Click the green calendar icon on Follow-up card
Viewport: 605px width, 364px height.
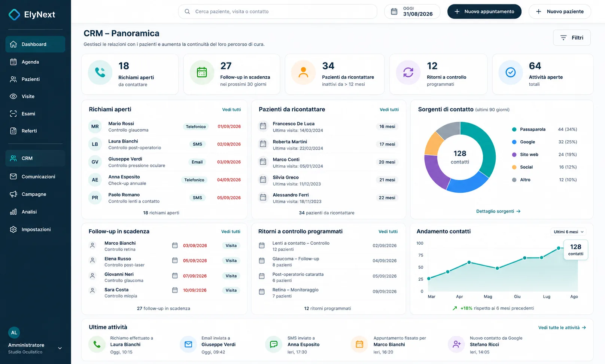pyautogui.click(x=202, y=72)
